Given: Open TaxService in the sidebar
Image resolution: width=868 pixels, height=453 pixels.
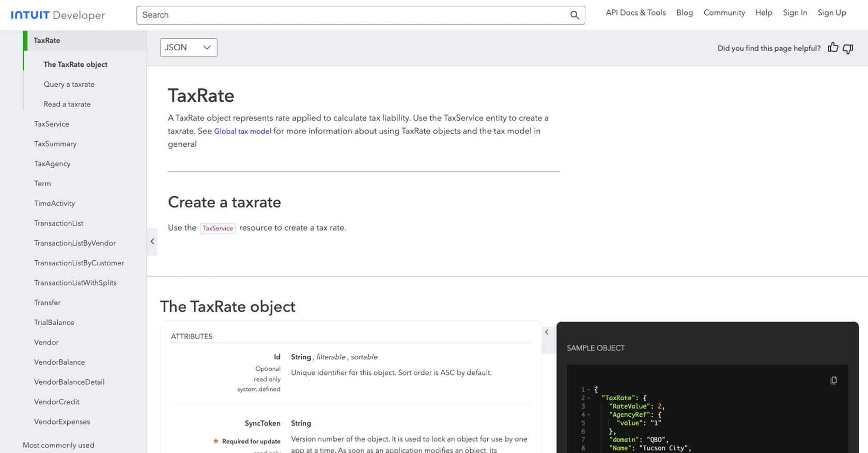Looking at the screenshot, I should [52, 124].
